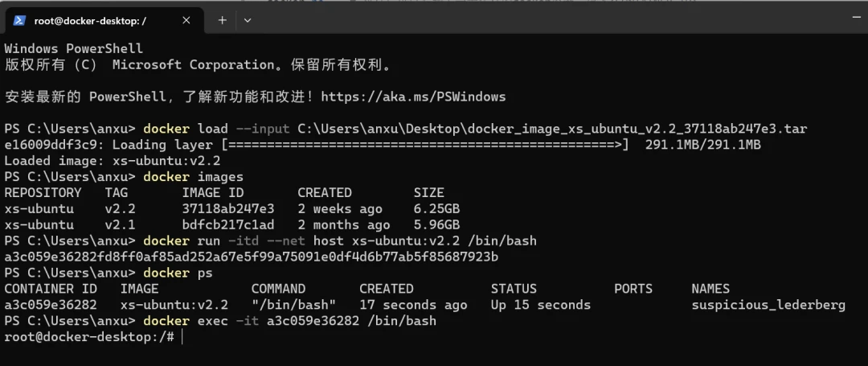Click the REPOSITORY column header

pos(43,193)
